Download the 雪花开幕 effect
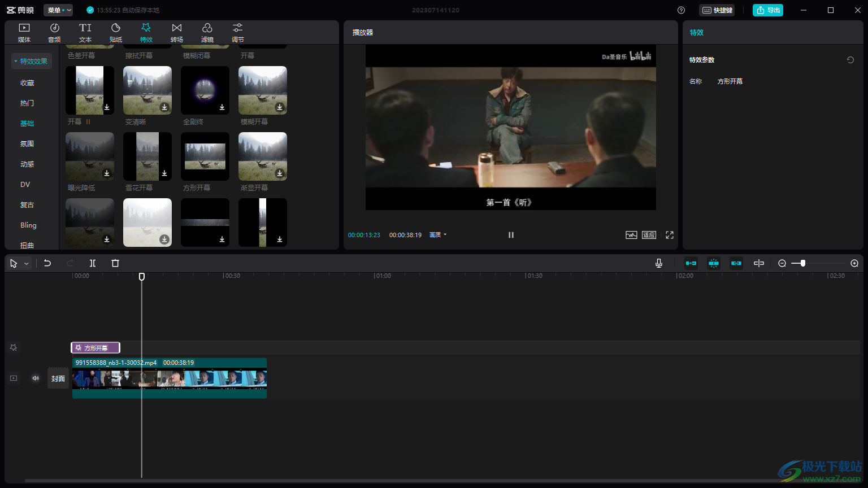Screen dimensions: 868x488 pos(164,173)
